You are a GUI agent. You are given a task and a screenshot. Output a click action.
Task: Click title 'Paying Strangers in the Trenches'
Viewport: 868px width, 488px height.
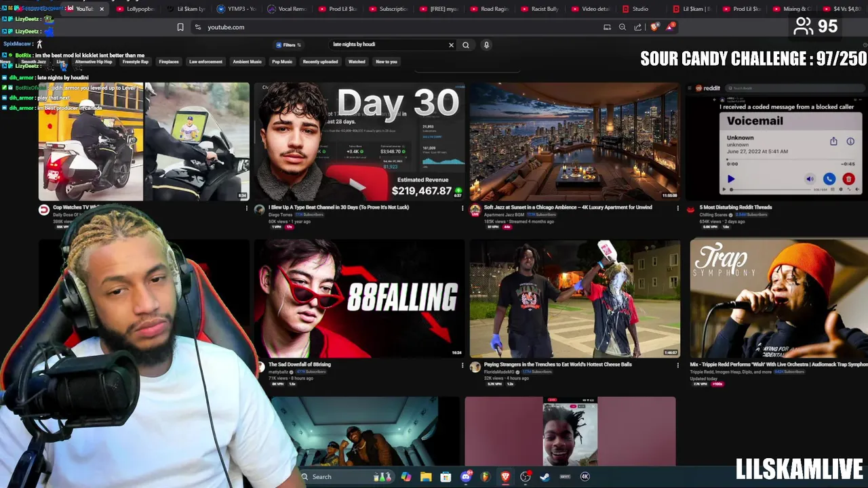click(557, 365)
